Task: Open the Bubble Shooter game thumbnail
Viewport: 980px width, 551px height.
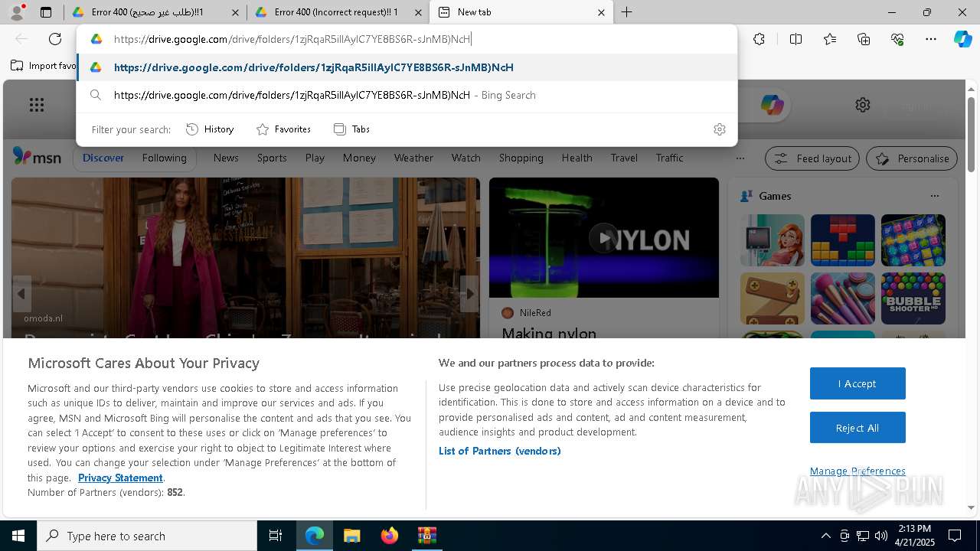Action: [x=913, y=298]
